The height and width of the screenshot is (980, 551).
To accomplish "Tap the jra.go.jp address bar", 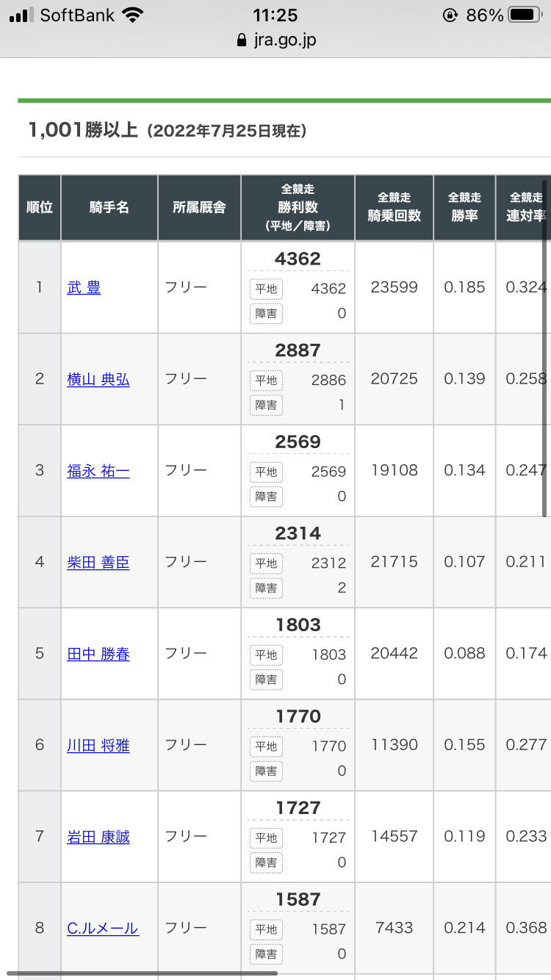I will [x=276, y=40].
